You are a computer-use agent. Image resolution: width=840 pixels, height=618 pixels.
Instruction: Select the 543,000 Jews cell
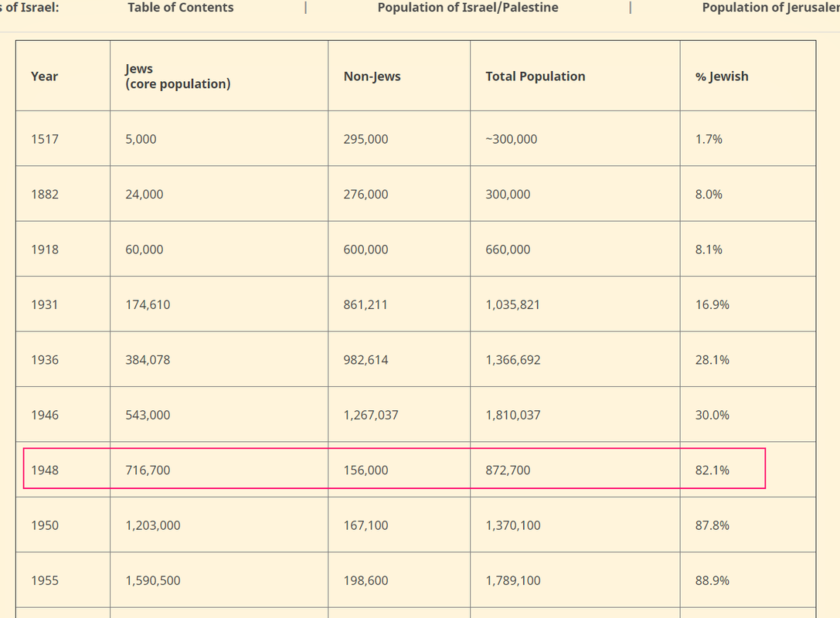[x=219, y=415]
